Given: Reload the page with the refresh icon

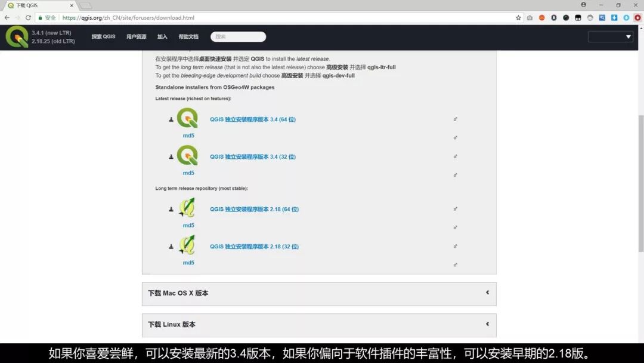Looking at the screenshot, I should tap(28, 18).
